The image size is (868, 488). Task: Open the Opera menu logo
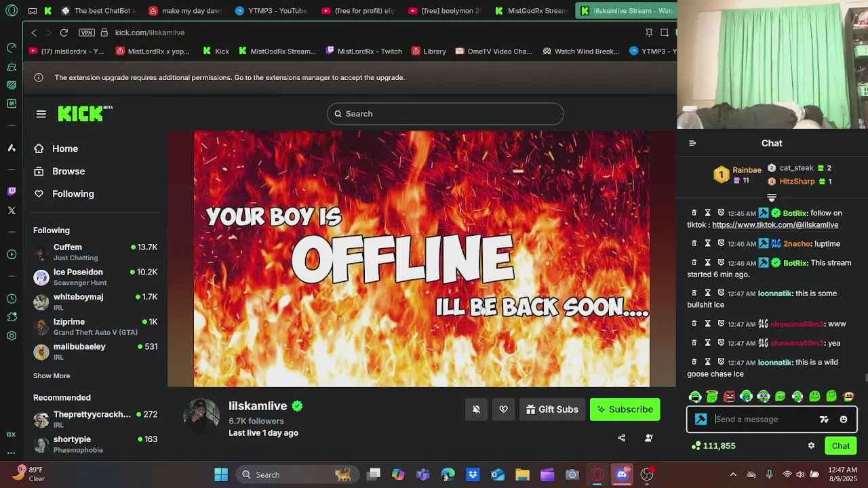[x=12, y=11]
